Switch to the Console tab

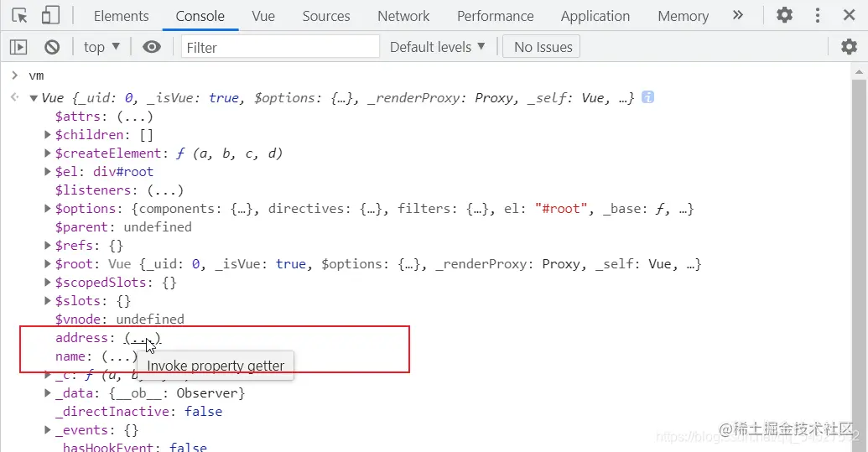(200, 16)
